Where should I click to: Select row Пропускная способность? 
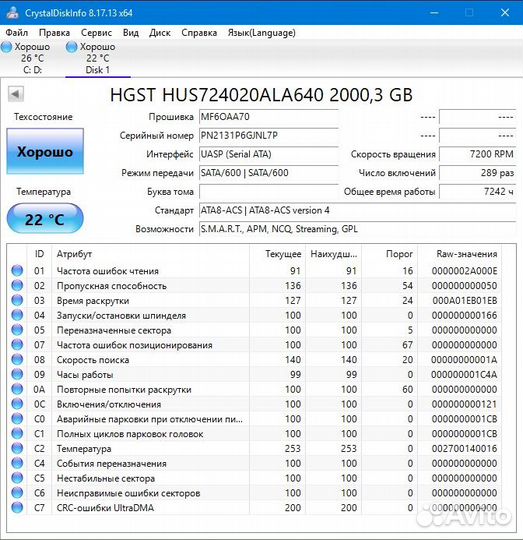254,285
